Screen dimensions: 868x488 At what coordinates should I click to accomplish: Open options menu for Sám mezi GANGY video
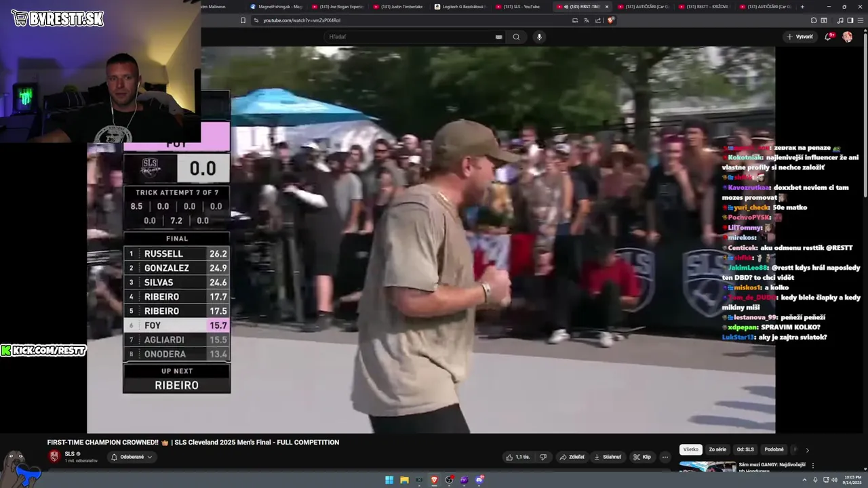tap(812, 466)
